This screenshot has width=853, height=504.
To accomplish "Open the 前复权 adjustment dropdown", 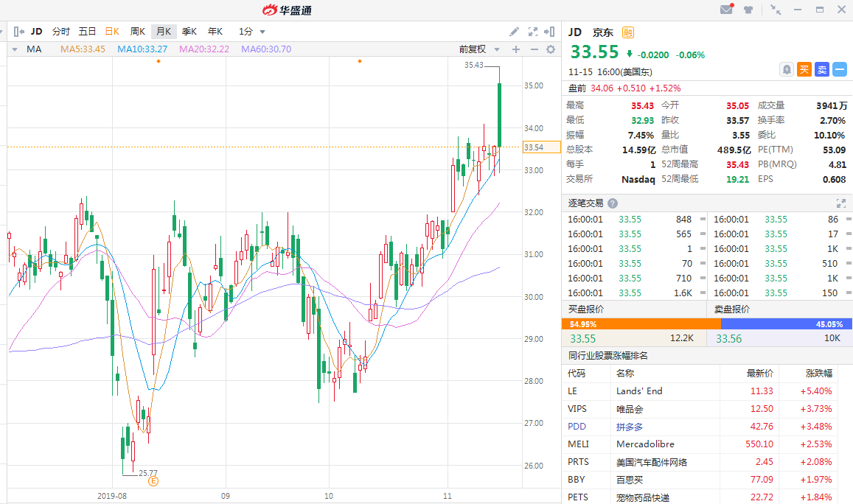I will coord(479,49).
